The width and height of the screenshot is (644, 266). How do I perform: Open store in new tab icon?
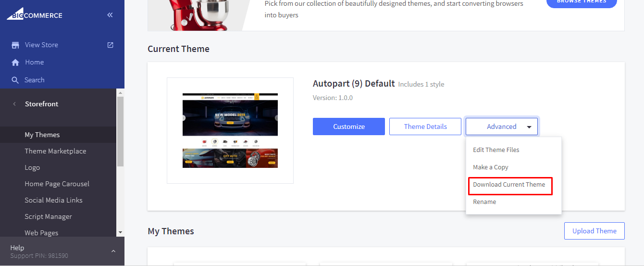tap(110, 45)
